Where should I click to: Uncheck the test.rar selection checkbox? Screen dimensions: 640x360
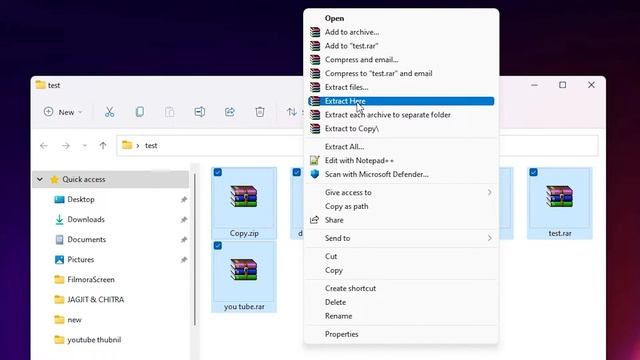[x=533, y=172]
